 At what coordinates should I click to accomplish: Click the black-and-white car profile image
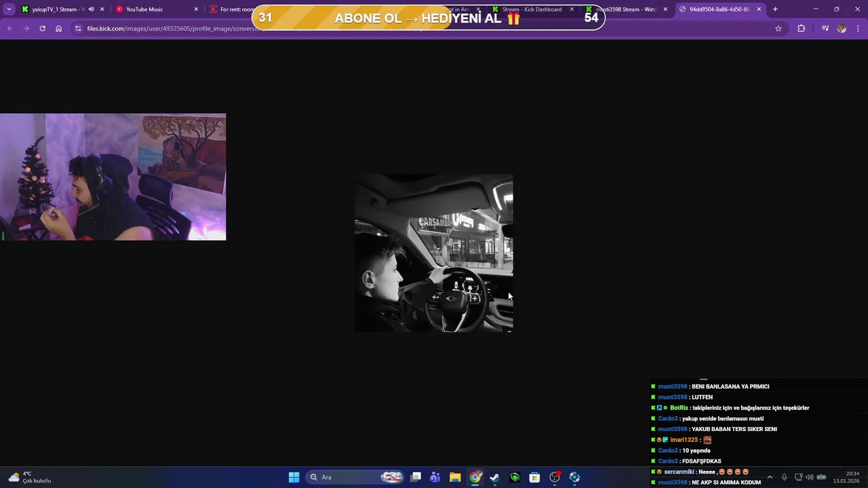434,253
